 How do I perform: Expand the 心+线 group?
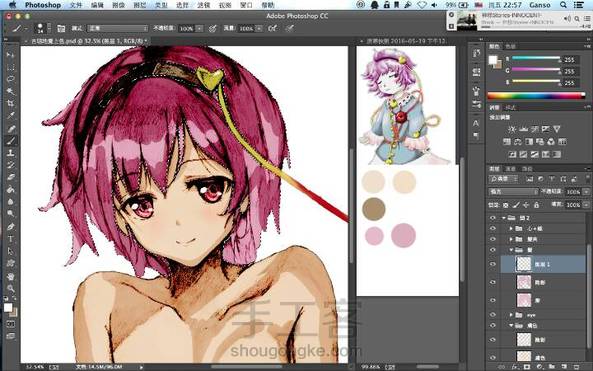(511, 228)
